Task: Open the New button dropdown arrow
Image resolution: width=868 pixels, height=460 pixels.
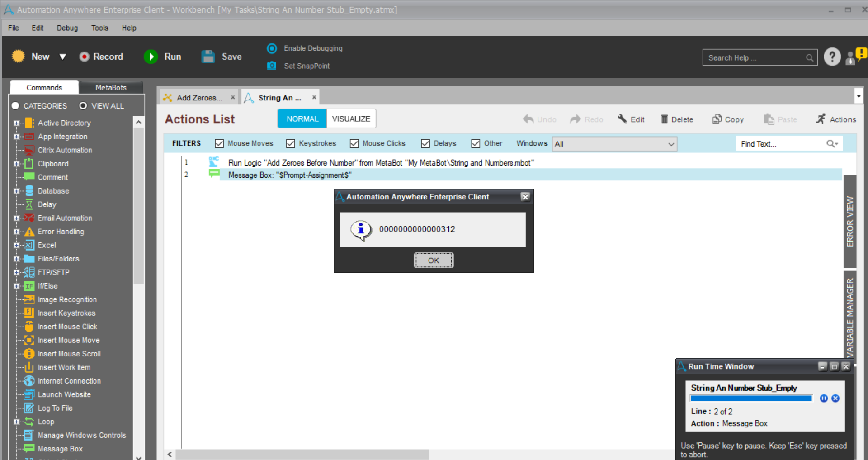Action: (63, 57)
